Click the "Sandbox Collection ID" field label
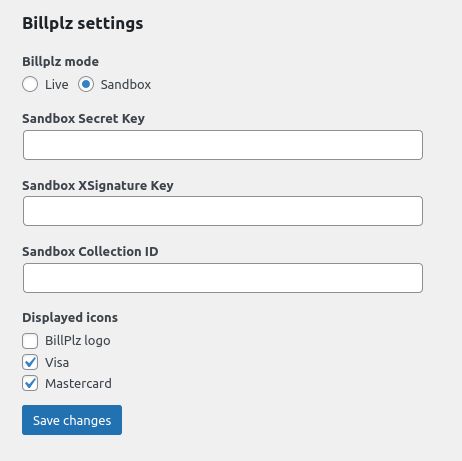Image resolution: width=462 pixels, height=461 pixels. 90,252
